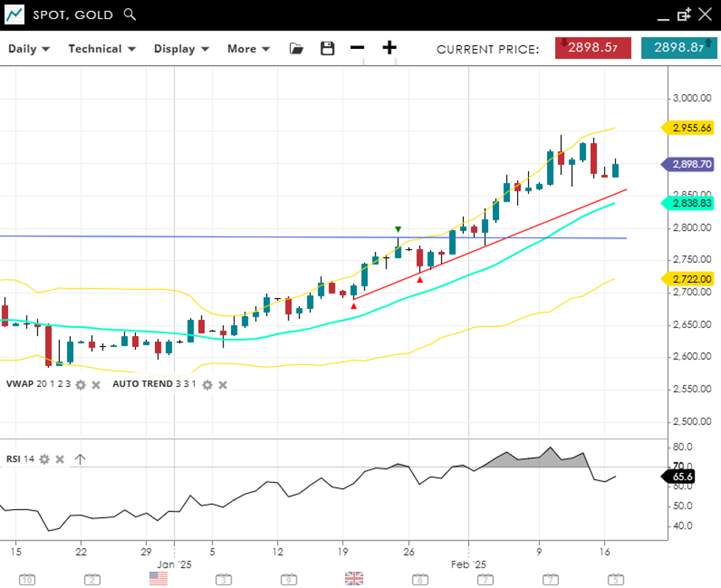Open a saved chart via folder icon
The image size is (721, 588).
click(296, 49)
